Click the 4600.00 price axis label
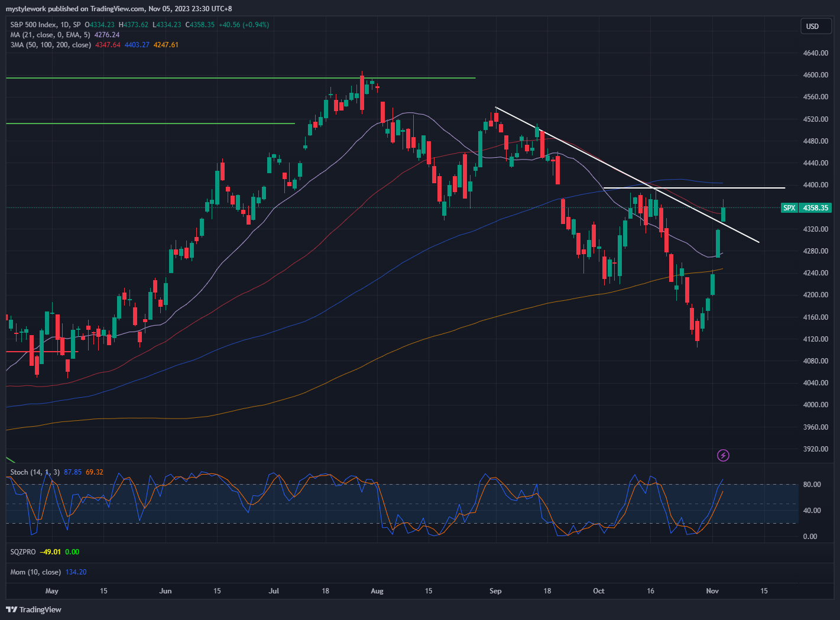Screen dimensions: 840x620 pyautogui.click(x=815, y=75)
